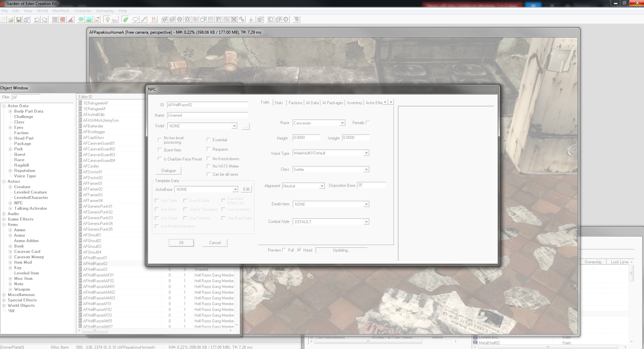Viewport: 644px width, 349px height.
Task: Toggle the red snap-to-reference grid icon
Action: (63, 20)
